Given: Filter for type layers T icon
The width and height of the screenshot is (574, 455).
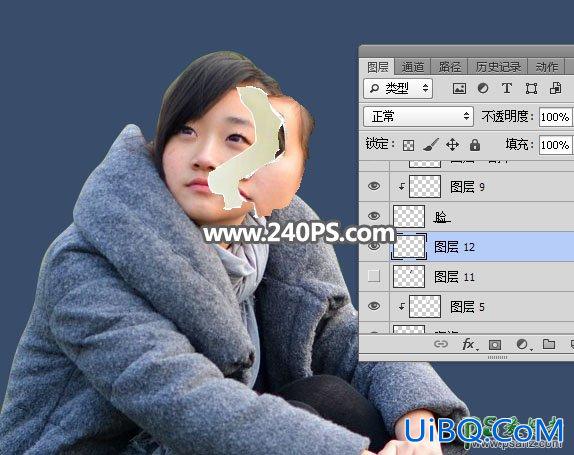Looking at the screenshot, I should (507, 88).
